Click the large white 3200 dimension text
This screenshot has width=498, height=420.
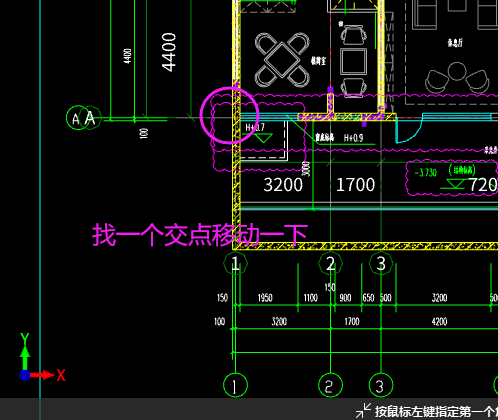[x=283, y=185]
